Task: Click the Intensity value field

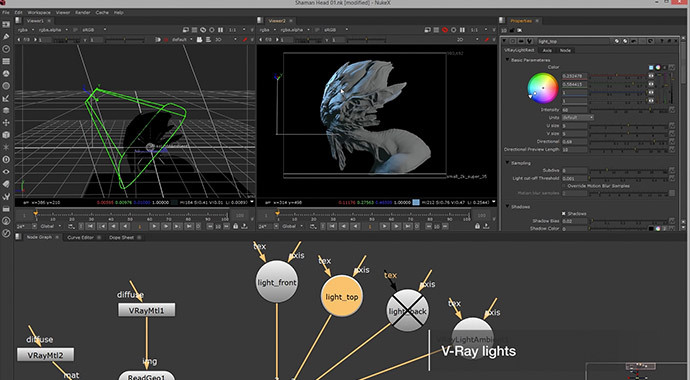Action: pyautogui.click(x=574, y=110)
